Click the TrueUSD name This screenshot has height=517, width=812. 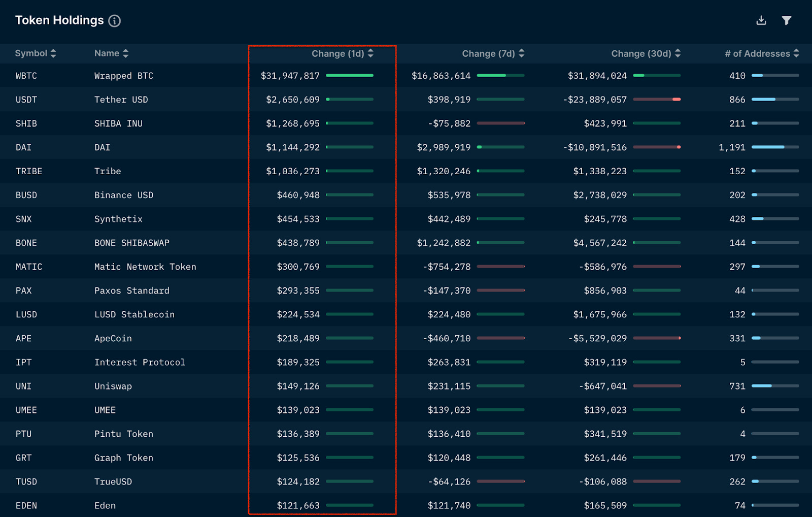pos(113,481)
